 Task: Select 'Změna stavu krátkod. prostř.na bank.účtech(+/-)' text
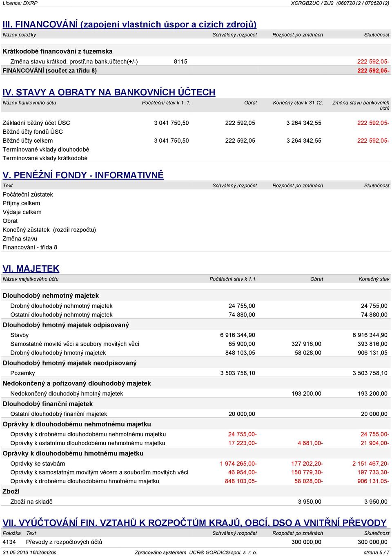74,62
